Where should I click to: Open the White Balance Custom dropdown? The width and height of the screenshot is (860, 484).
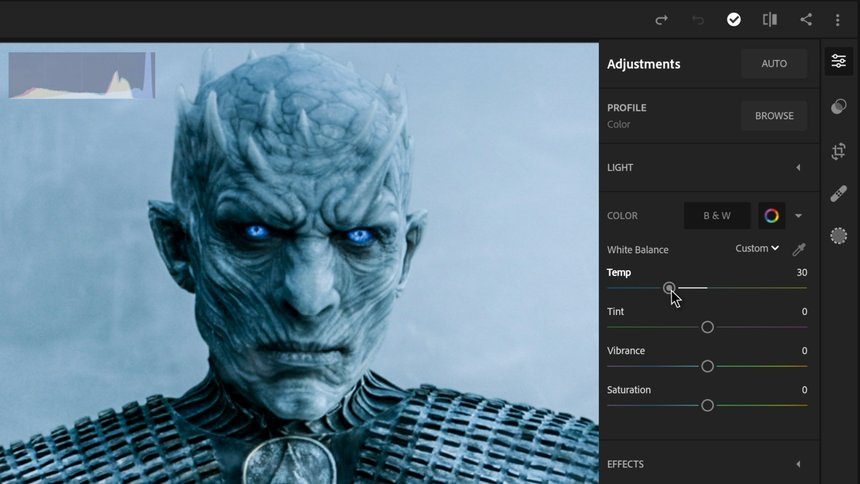click(x=757, y=249)
